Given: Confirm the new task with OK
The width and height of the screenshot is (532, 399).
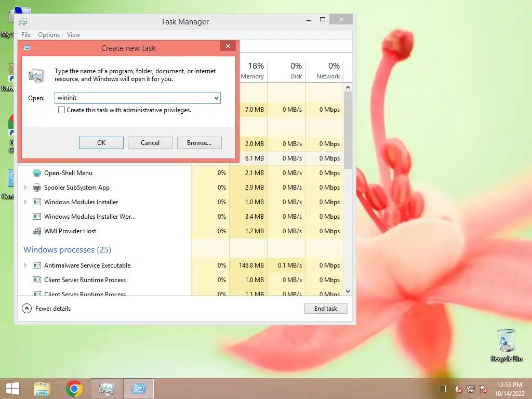Looking at the screenshot, I should (101, 143).
